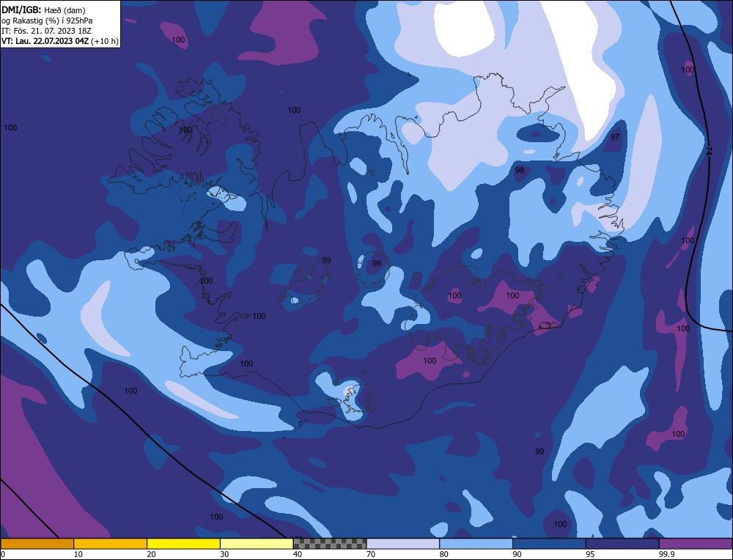Select the pale yellow 30–40 legend swatch
The height and width of the screenshot is (560, 733).
[257, 544]
